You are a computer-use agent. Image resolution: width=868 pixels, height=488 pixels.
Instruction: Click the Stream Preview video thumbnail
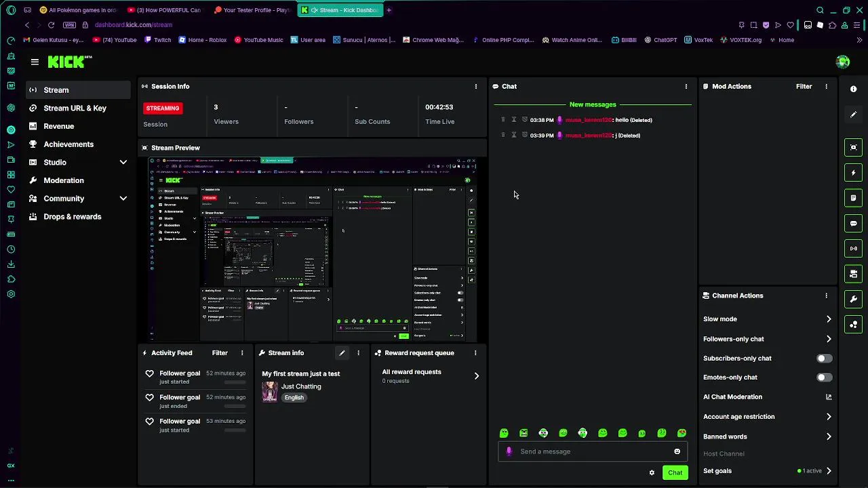[x=313, y=249]
